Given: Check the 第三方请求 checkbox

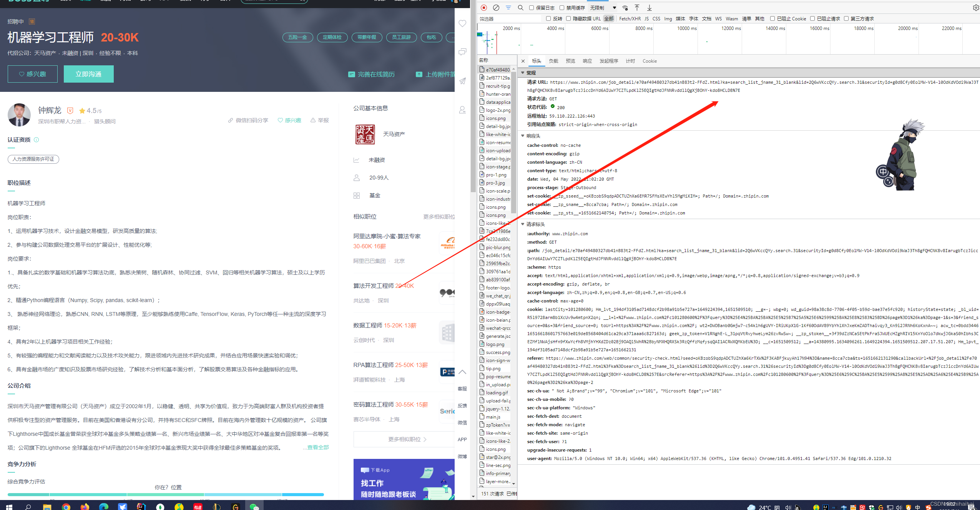Looking at the screenshot, I should click(846, 18).
